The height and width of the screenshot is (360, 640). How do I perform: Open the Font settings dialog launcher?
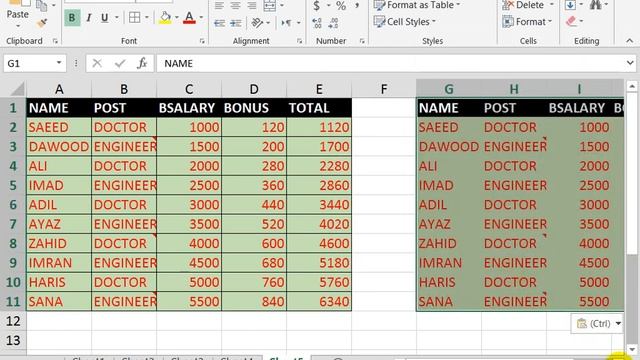click(x=202, y=41)
